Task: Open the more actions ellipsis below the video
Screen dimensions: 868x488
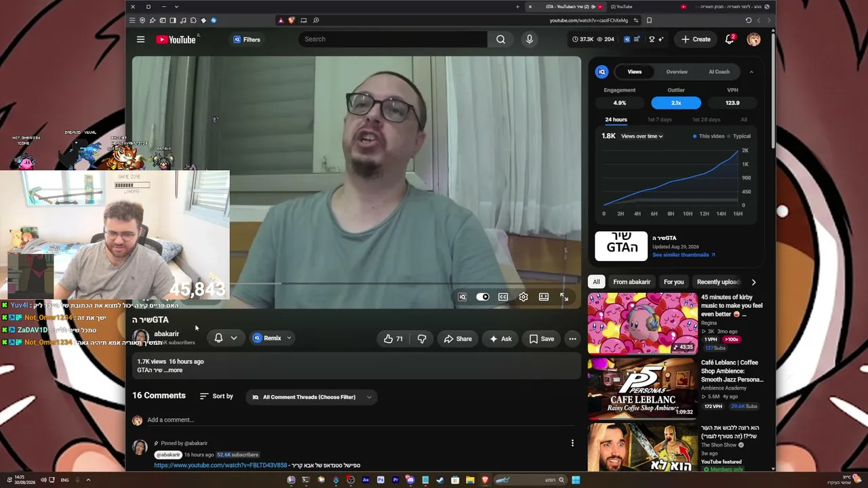Action: pyautogui.click(x=572, y=339)
